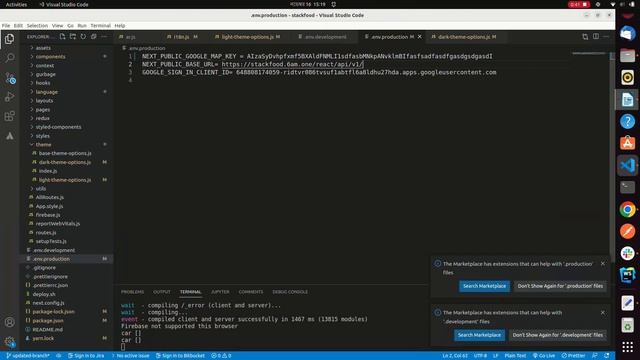This screenshot has height=360, width=640.
Task: Click Go Live in status bar
Action: point(544,356)
